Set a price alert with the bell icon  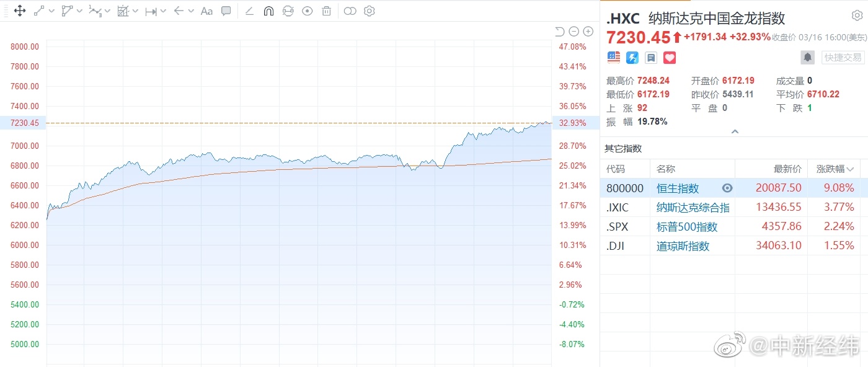click(x=808, y=57)
